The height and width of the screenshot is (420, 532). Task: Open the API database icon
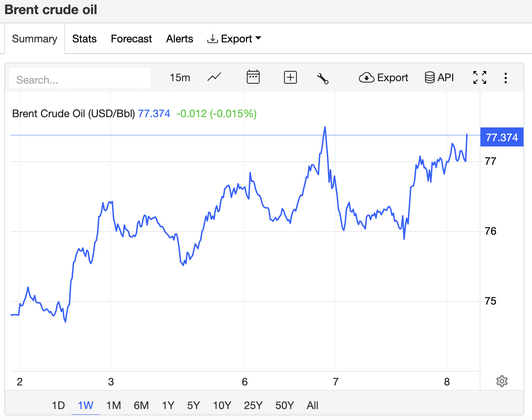(x=439, y=77)
